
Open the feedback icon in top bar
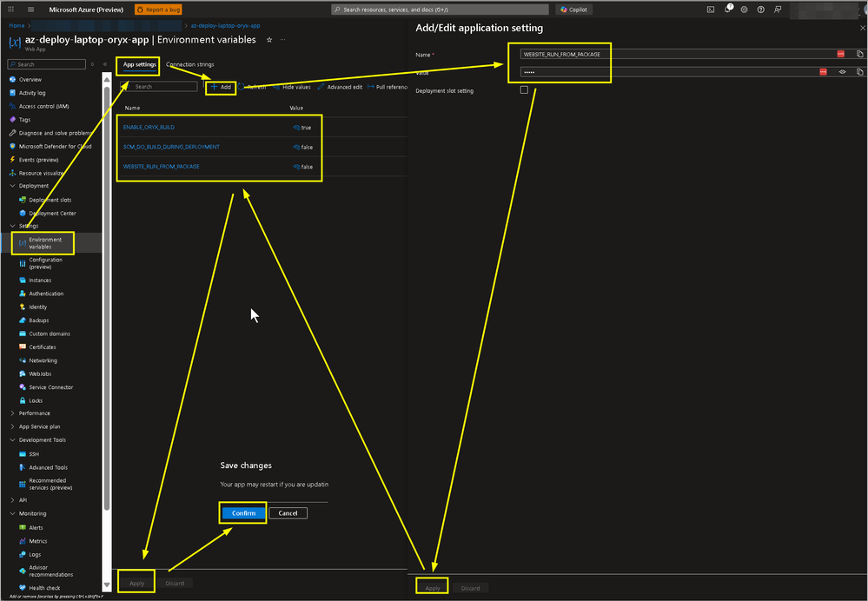778,10
